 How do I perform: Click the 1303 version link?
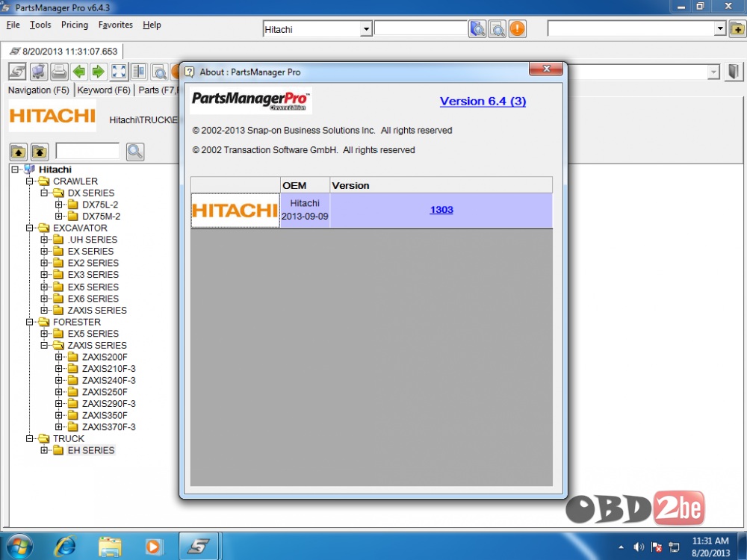click(441, 210)
